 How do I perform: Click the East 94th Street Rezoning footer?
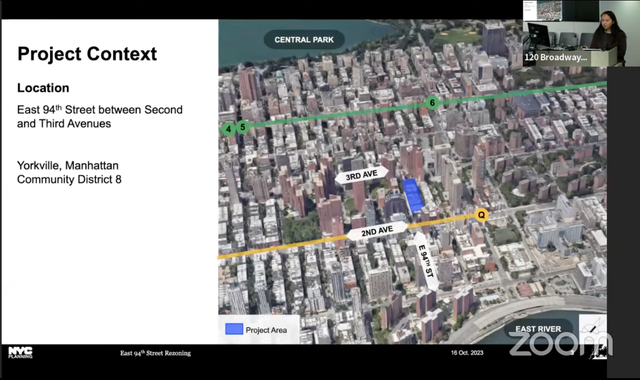(156, 353)
